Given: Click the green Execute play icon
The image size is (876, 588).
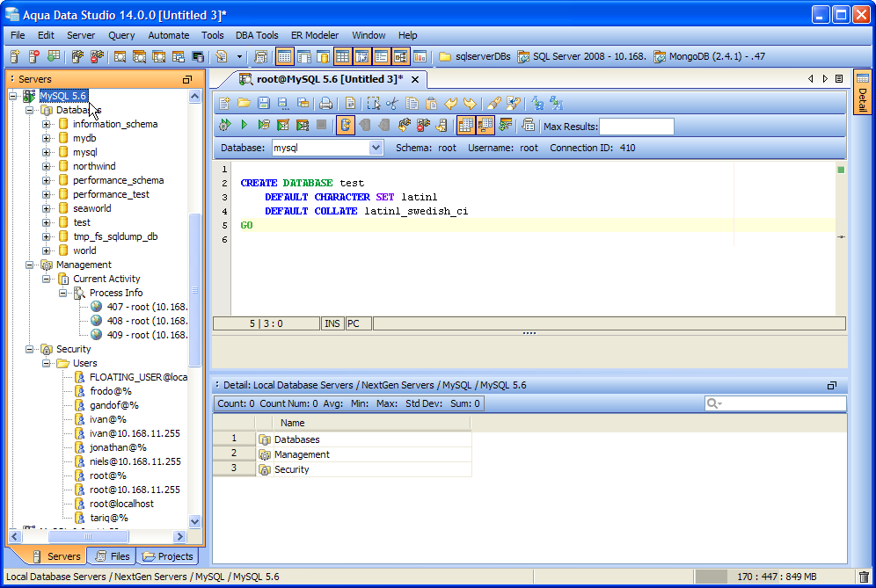Looking at the screenshot, I should (x=245, y=125).
